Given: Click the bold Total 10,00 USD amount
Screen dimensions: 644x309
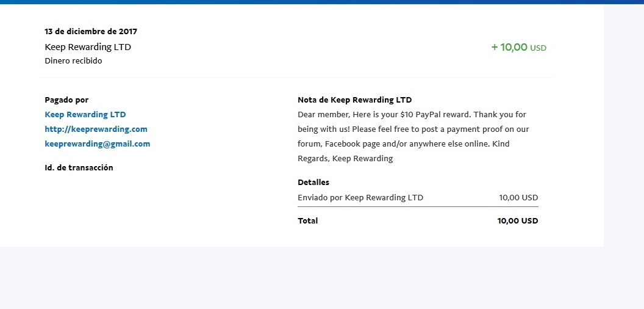Looking at the screenshot, I should tap(518, 221).
